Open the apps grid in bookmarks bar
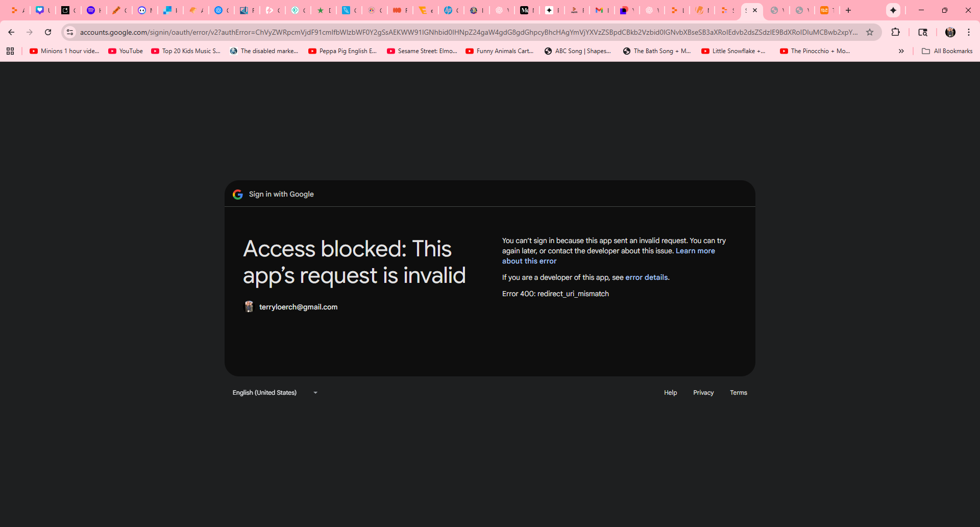Screen dimensions: 980x527 click(x=10, y=51)
